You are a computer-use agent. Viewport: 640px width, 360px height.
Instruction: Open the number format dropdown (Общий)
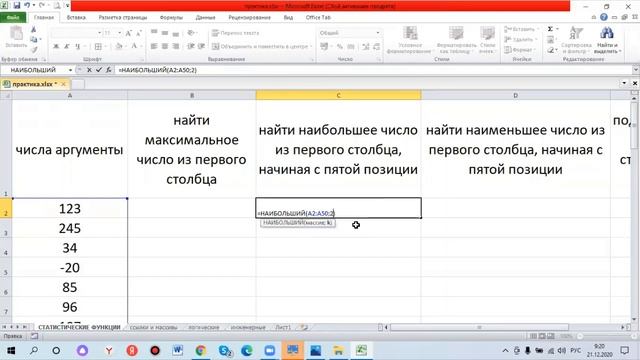[378, 33]
